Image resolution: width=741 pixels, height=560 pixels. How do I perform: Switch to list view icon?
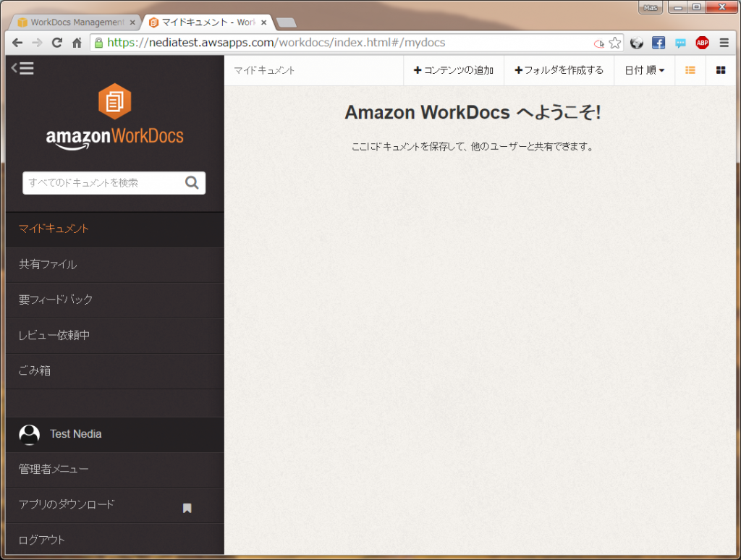(x=690, y=70)
